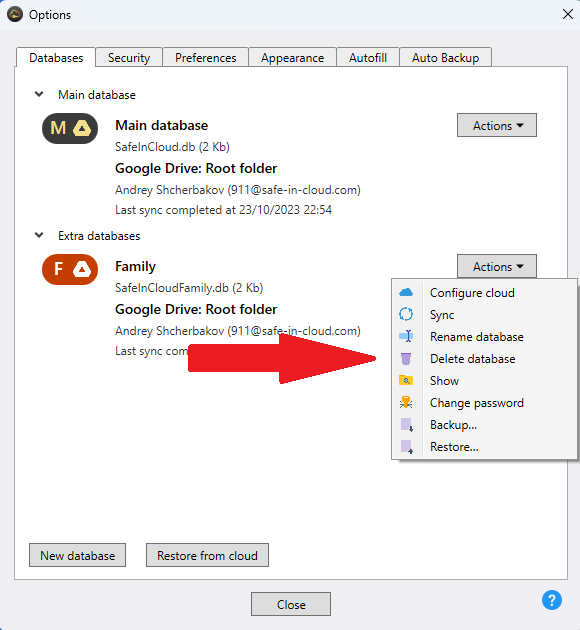The width and height of the screenshot is (580, 630).
Task: Click the Restore icon with up arrow
Action: tap(406, 447)
